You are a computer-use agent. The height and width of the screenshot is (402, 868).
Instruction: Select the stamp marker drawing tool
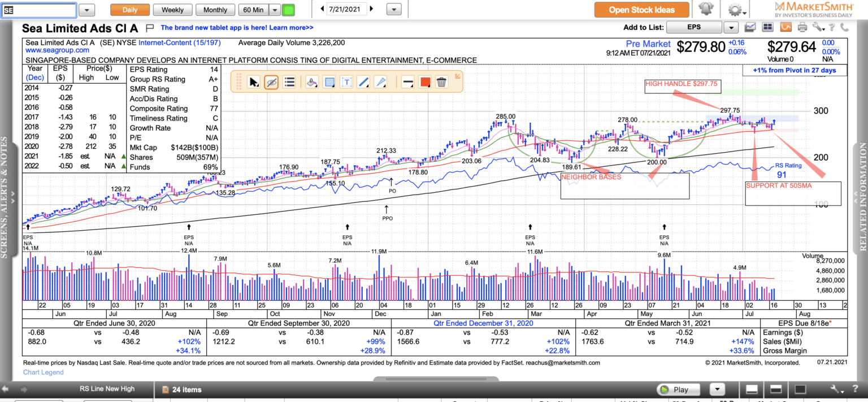(311, 82)
